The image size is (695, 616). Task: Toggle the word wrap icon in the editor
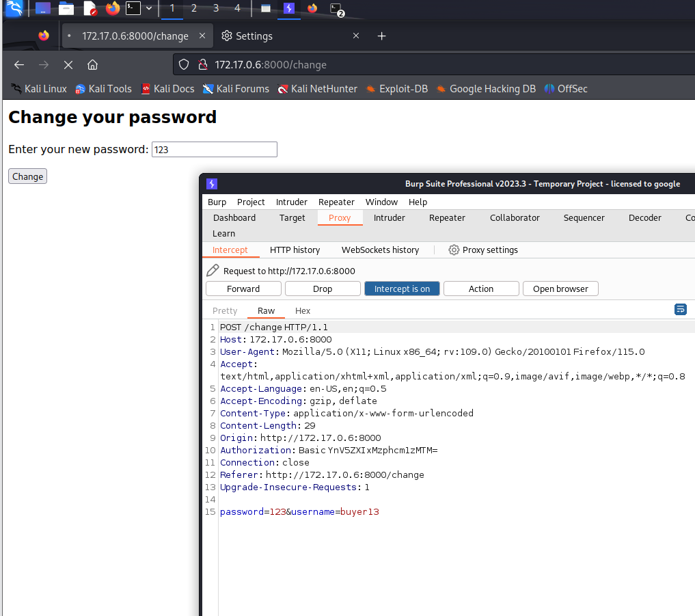click(x=680, y=310)
